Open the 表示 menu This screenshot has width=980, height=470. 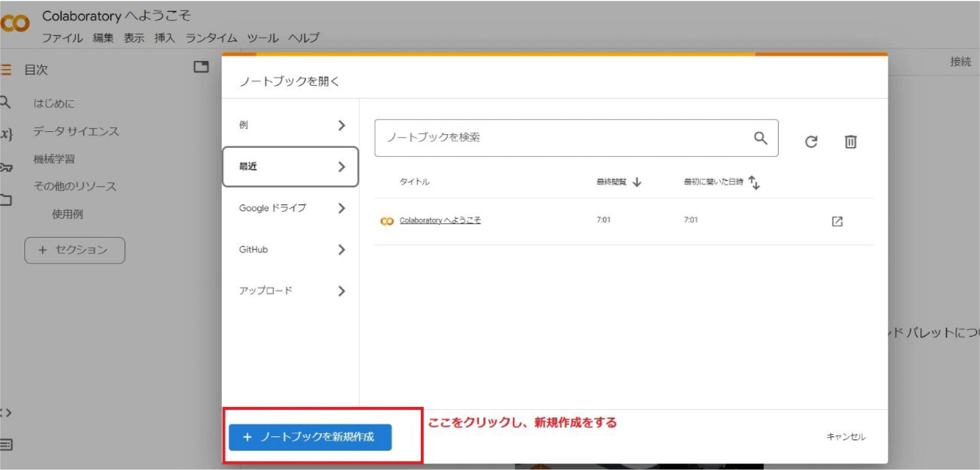[x=134, y=38]
